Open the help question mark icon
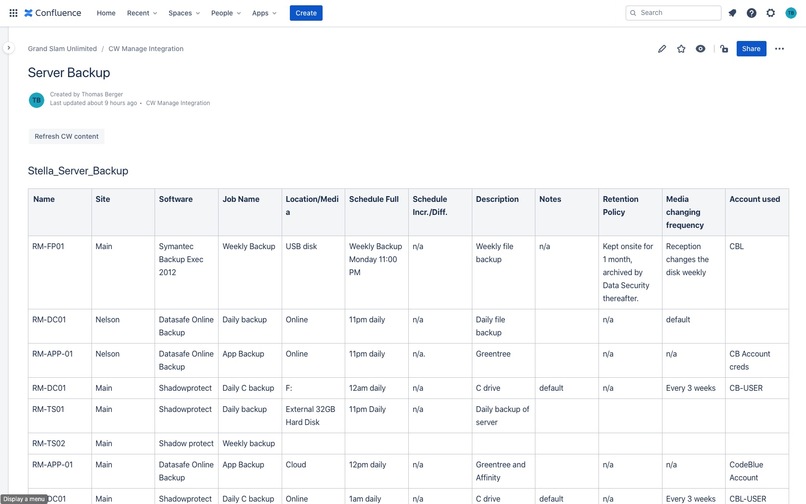This screenshot has width=806, height=504. tap(752, 13)
